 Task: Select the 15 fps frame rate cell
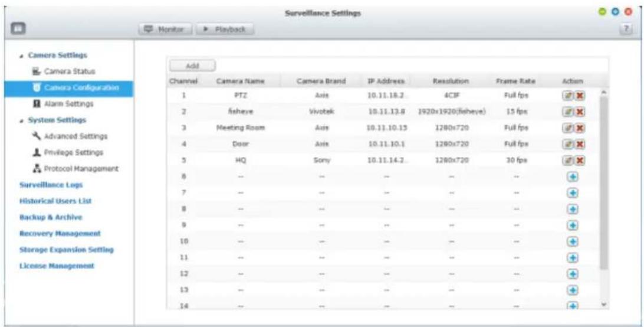[x=516, y=112]
